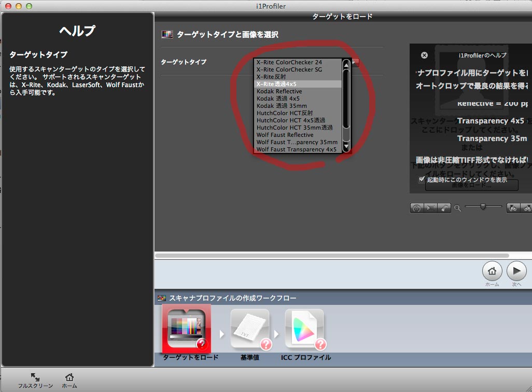The width and height of the screenshot is (532, 392).
Task: Choose HutchColor HCT 35mm透過
Action: coord(298,128)
